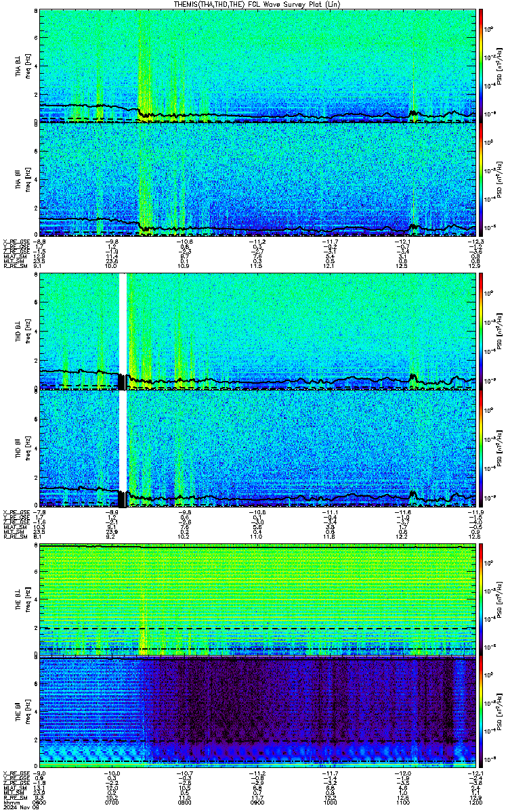Select the THA B-parallel spectrogram panel
The image size is (508, 812).
tap(257, 180)
